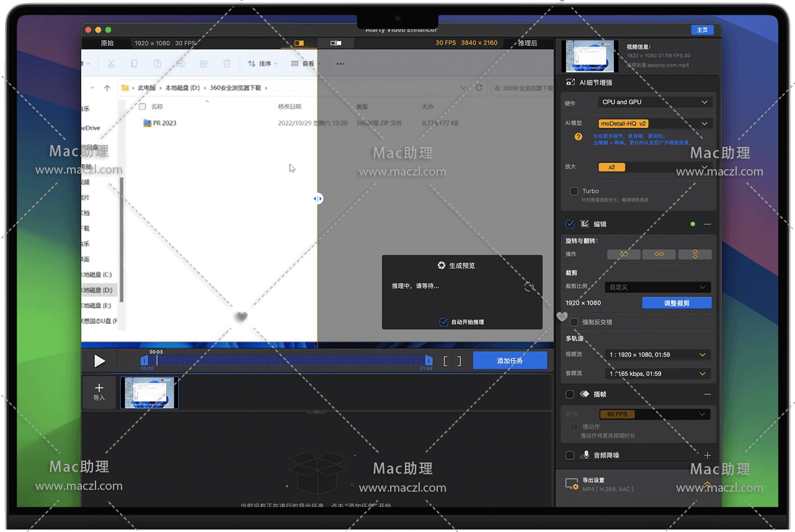Play the video preview
This screenshot has width=795, height=532.
pos(99,361)
